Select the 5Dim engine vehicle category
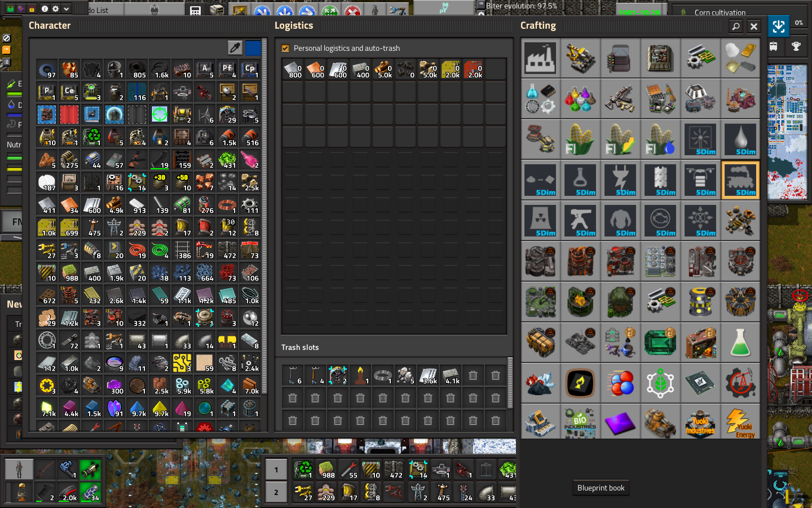 661,221
